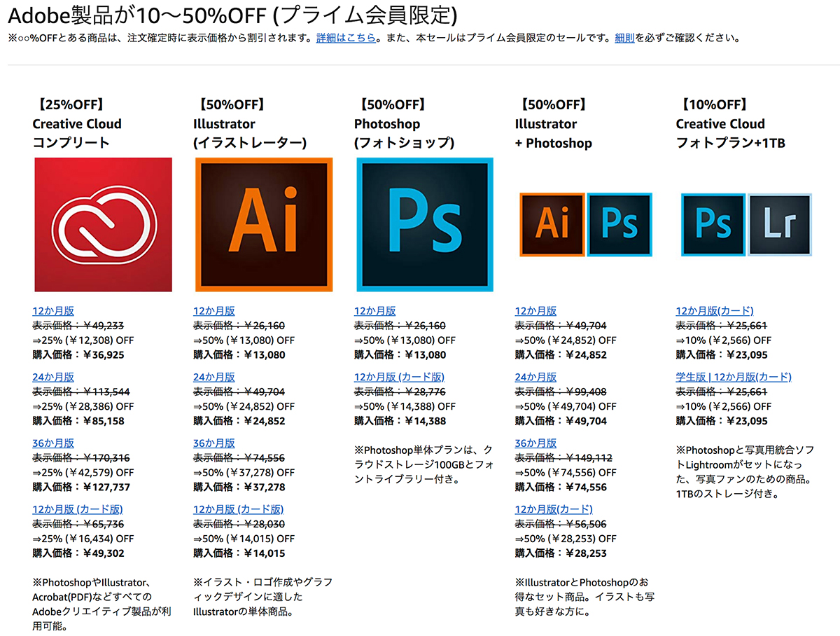
Task: Click ⇒25% (¥12,308) OFF discount text
Action: 83,340
